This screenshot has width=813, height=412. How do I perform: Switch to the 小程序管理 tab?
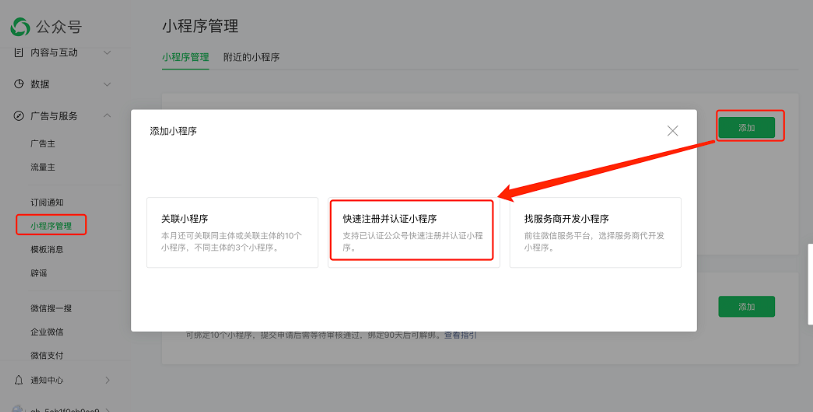point(185,57)
